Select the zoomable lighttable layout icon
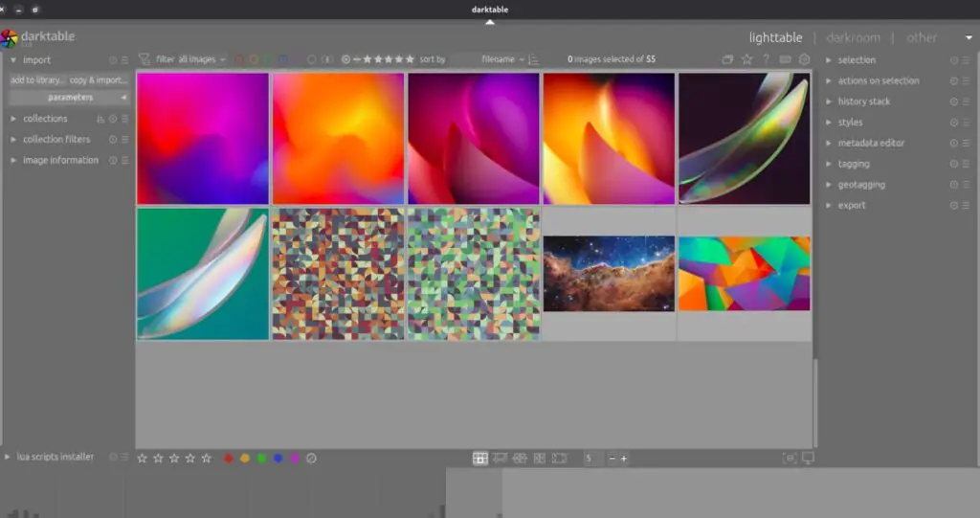This screenshot has width=980, height=518. [500, 459]
